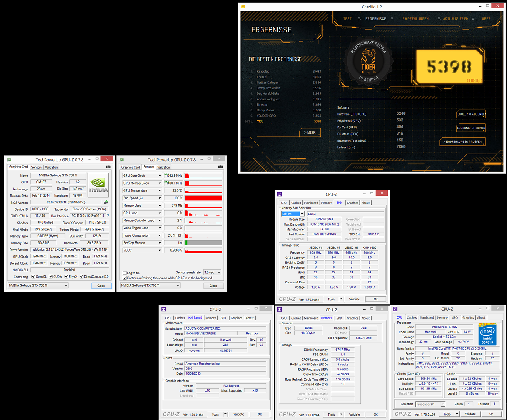Screen dimensions: 507x420
Task: Open the ÜBER tab in Catzilla
Action: tap(486, 19)
